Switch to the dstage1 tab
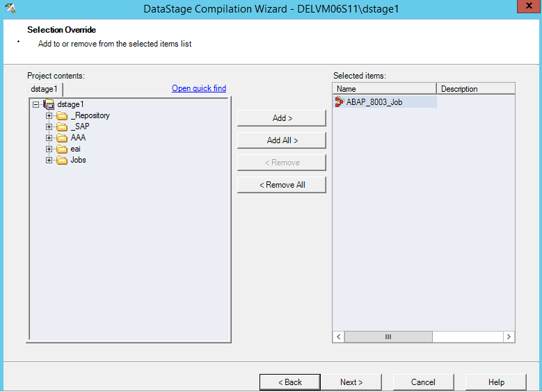The width and height of the screenshot is (542, 392). pos(45,89)
